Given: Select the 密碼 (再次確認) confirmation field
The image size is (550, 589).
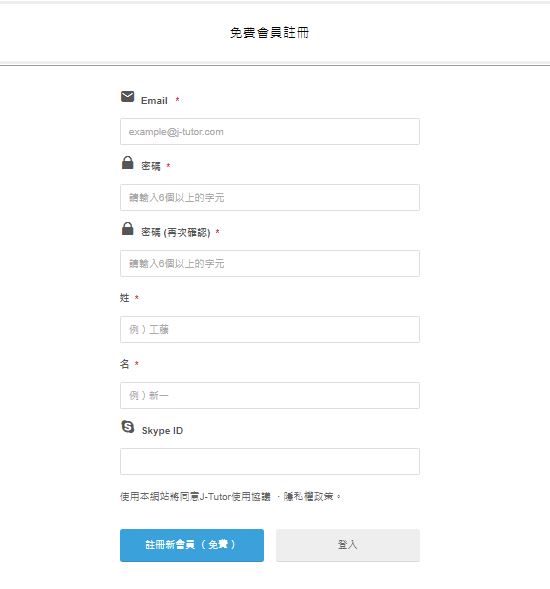Looking at the screenshot, I should [x=270, y=263].
